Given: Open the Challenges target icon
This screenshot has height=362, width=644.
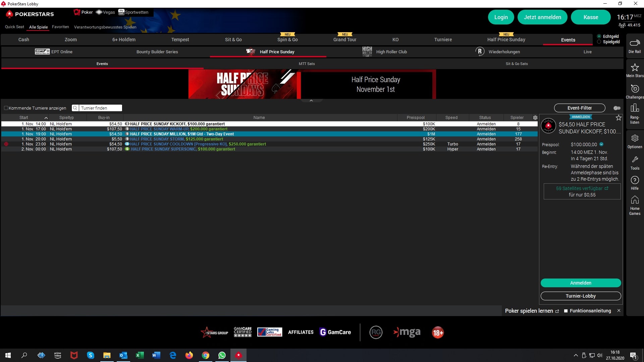Looking at the screenshot, I should [x=635, y=89].
